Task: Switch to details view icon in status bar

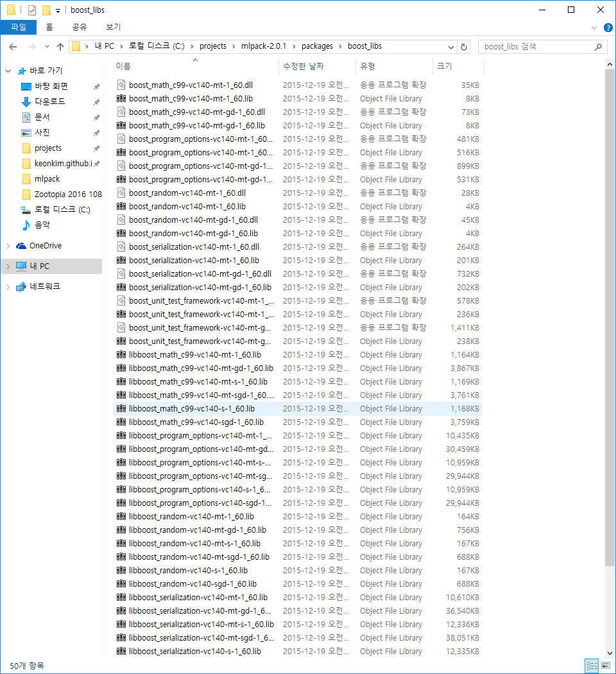Action: [x=592, y=666]
